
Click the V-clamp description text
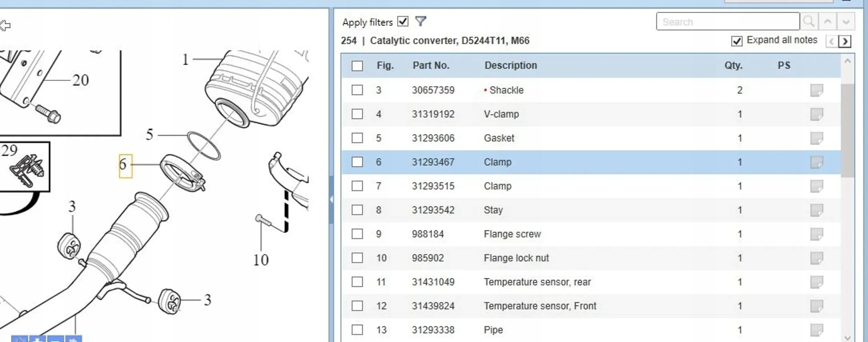(501, 114)
